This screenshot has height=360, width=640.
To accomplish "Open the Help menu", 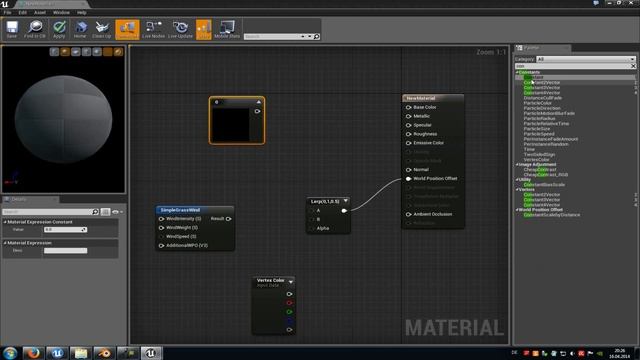I will point(82,13).
